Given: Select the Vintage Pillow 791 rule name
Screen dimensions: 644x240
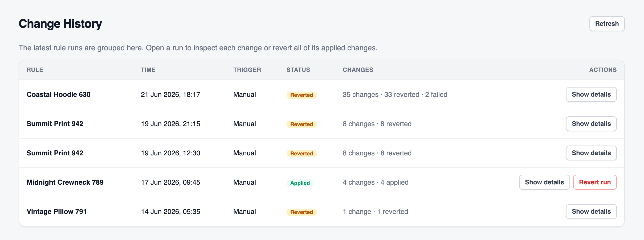Looking at the screenshot, I should pos(56,212).
